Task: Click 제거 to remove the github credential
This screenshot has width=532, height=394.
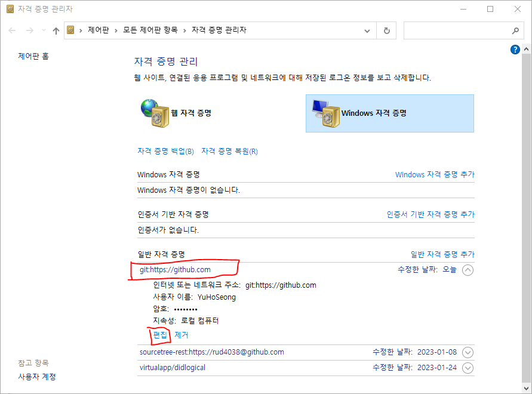Action: point(182,335)
